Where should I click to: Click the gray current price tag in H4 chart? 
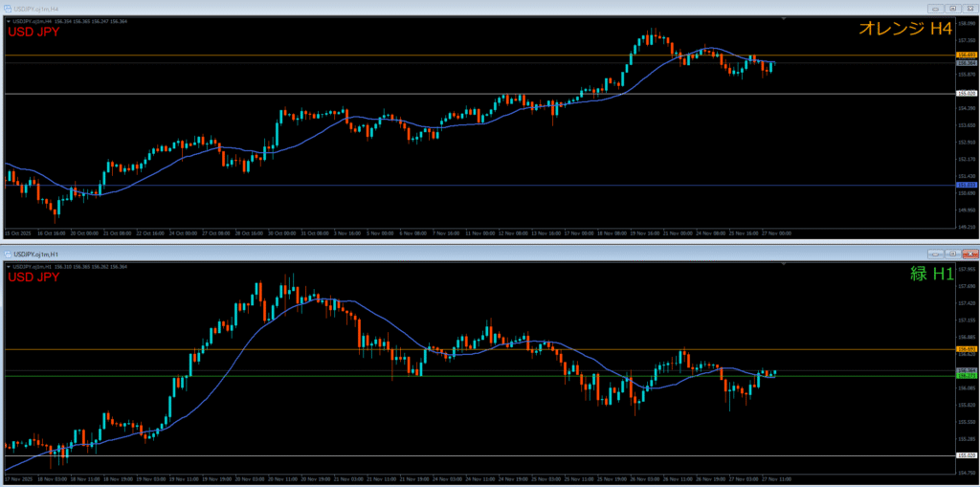coord(968,62)
